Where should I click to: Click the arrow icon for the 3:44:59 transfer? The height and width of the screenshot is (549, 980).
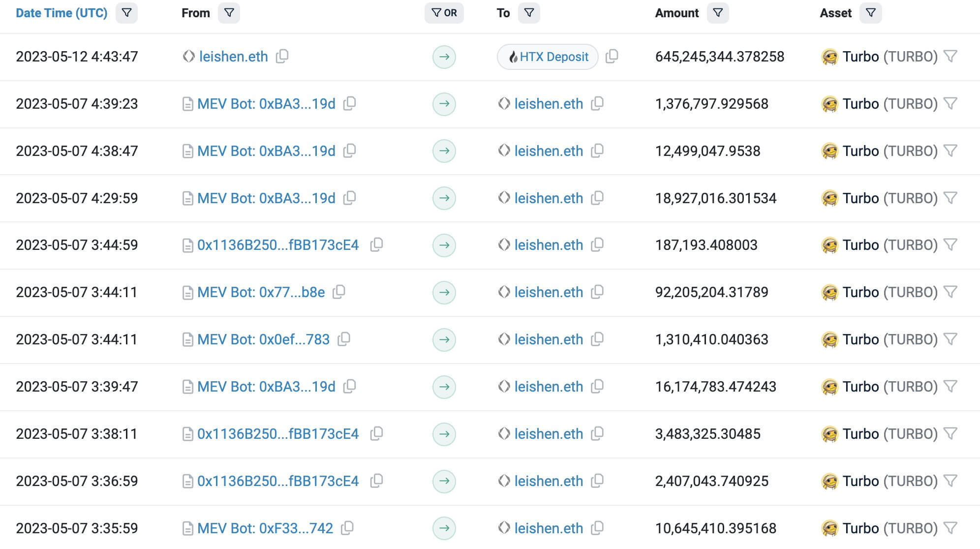point(444,245)
